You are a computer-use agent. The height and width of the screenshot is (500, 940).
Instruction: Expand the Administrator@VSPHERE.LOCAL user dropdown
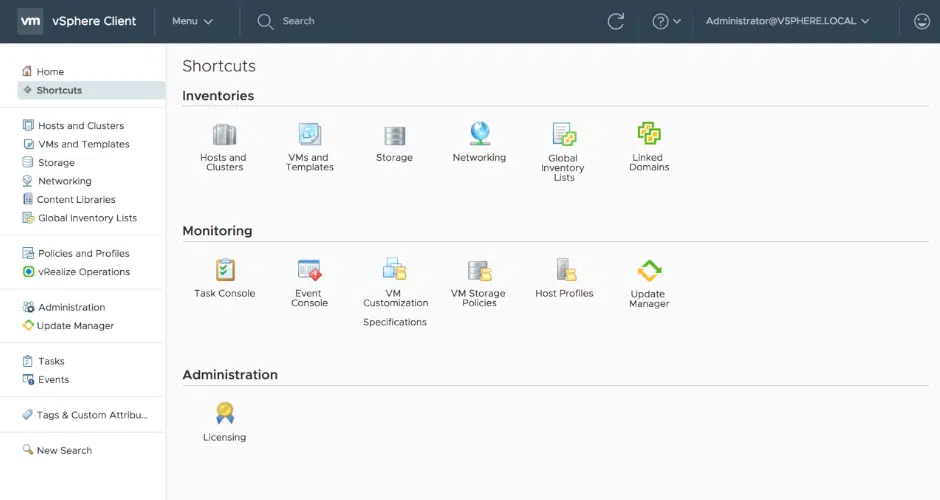pyautogui.click(x=787, y=21)
